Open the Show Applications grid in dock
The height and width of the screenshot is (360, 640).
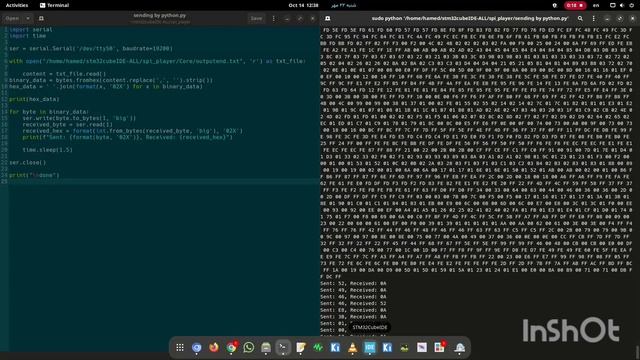[180, 347]
